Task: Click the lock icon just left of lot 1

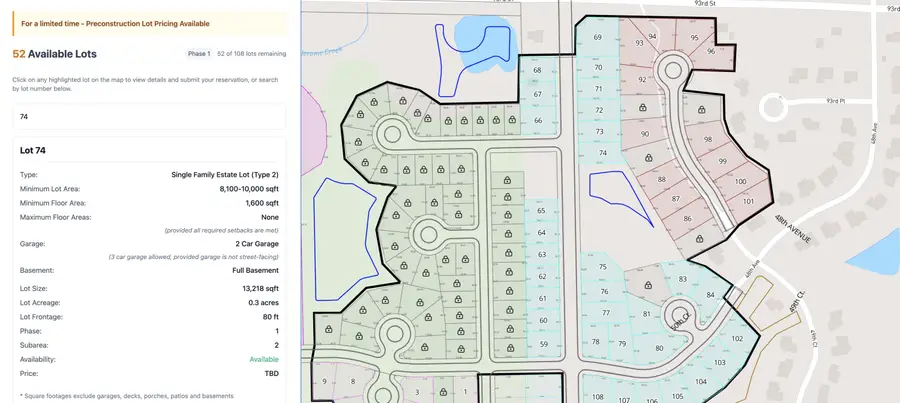Action: coord(444,392)
